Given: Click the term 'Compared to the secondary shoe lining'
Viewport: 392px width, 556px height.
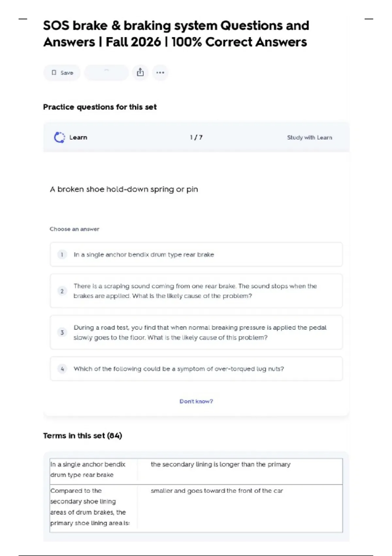Looking at the screenshot, I should 90,507.
